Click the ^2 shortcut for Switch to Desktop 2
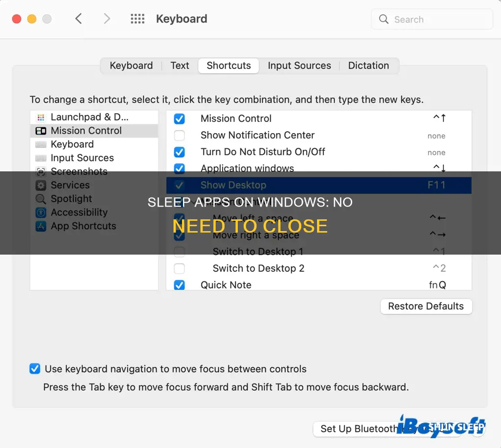The image size is (501, 448). click(x=439, y=268)
